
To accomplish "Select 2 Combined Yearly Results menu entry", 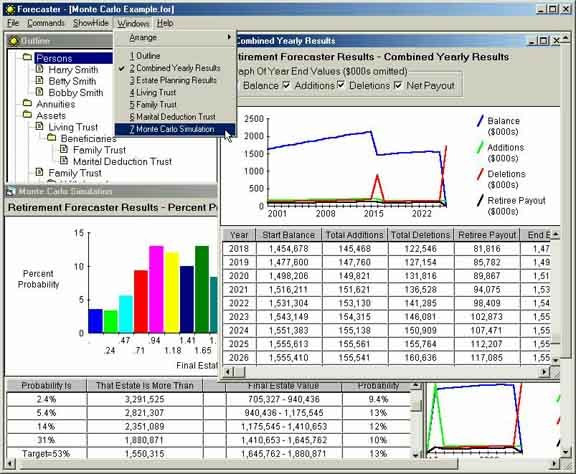I will click(x=175, y=68).
